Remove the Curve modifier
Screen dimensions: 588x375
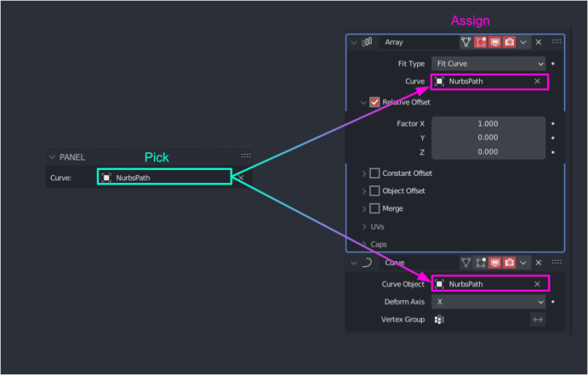539,262
